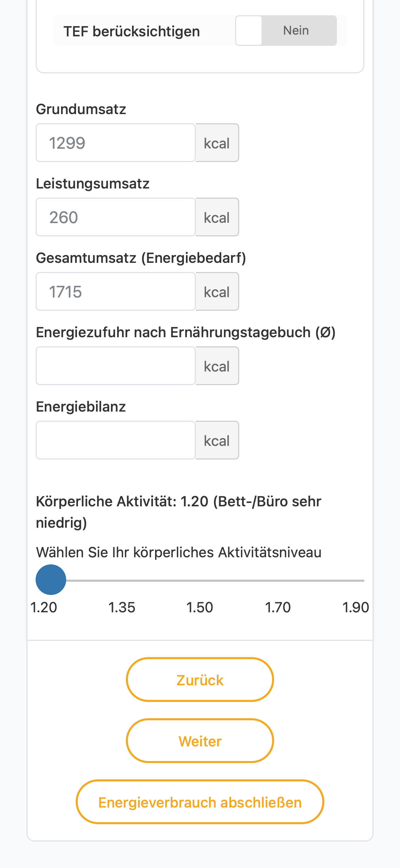This screenshot has height=868, width=400.
Task: Set slider to 1.90 activity level
Action: 356,580
